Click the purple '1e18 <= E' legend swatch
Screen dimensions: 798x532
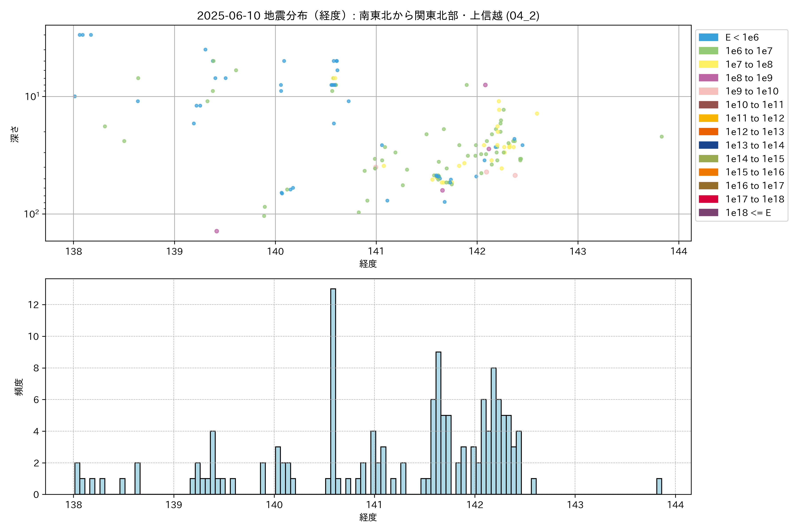pos(708,213)
